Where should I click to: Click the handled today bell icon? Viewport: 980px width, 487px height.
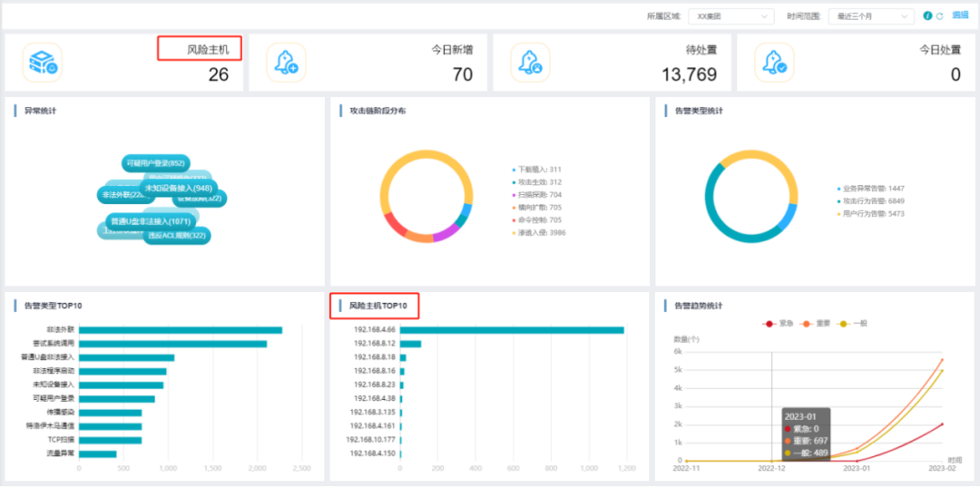pos(774,63)
